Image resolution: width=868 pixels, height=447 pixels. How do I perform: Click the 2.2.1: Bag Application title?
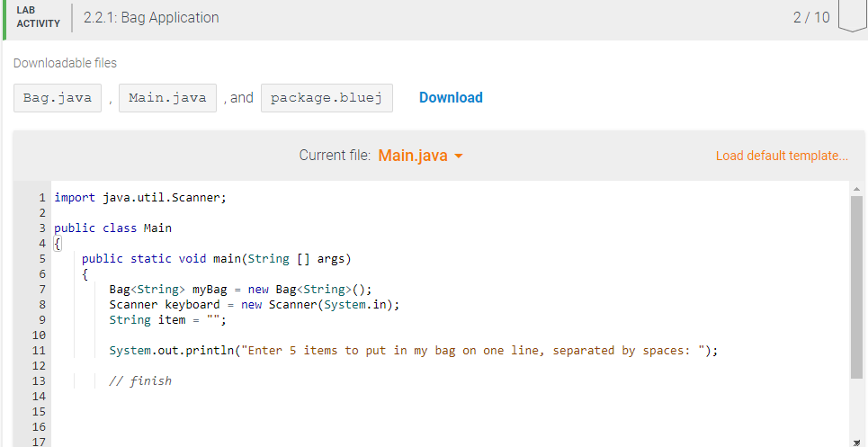tap(151, 18)
